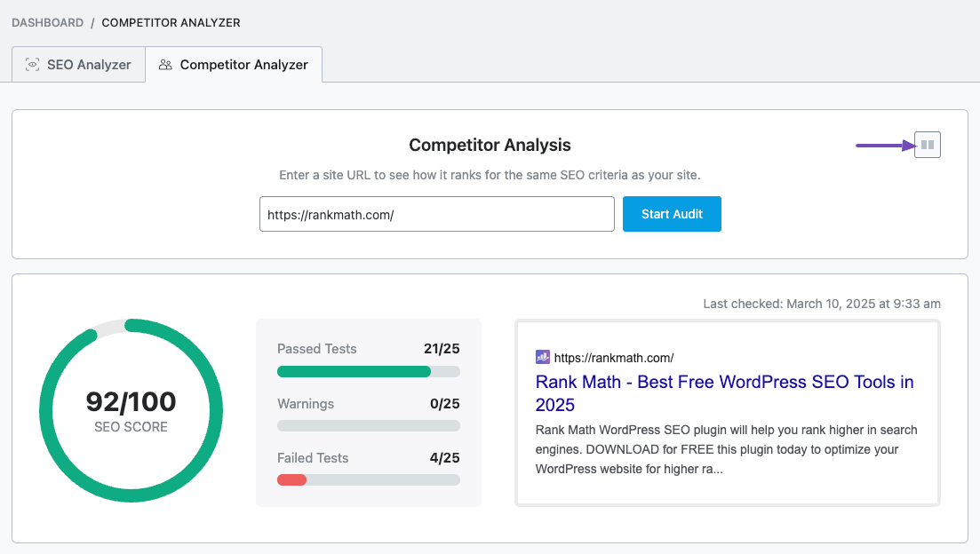
Task: Focus the site URL input field
Action: pyautogui.click(x=436, y=214)
